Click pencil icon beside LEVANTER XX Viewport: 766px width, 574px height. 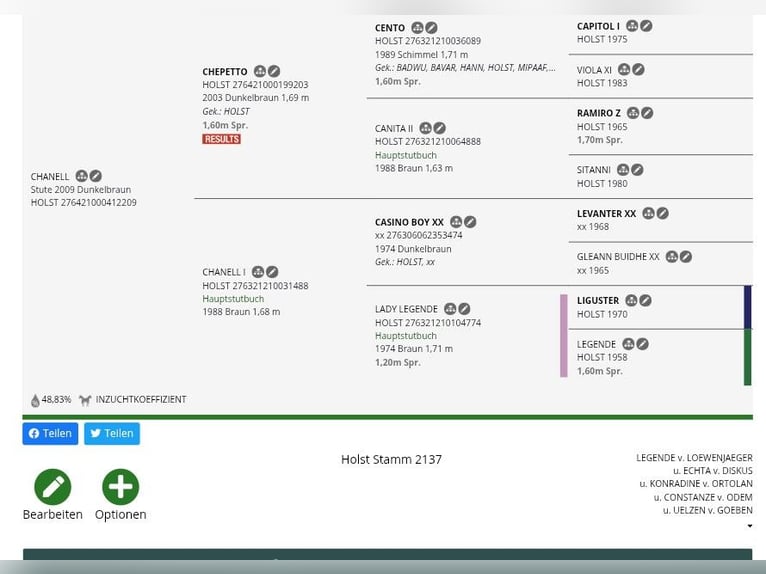[662, 213]
